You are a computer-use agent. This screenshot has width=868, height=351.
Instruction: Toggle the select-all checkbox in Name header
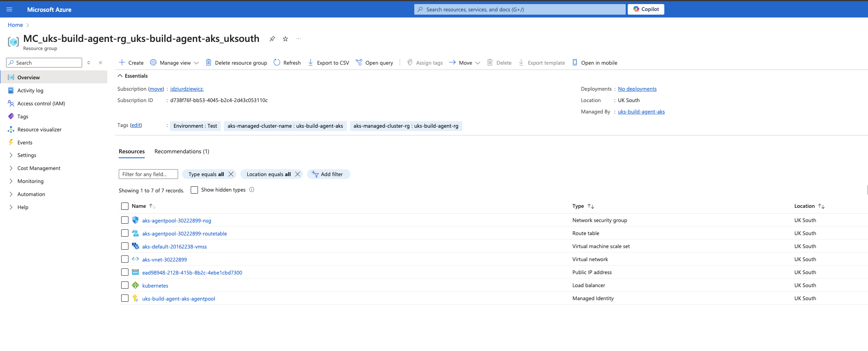(125, 206)
